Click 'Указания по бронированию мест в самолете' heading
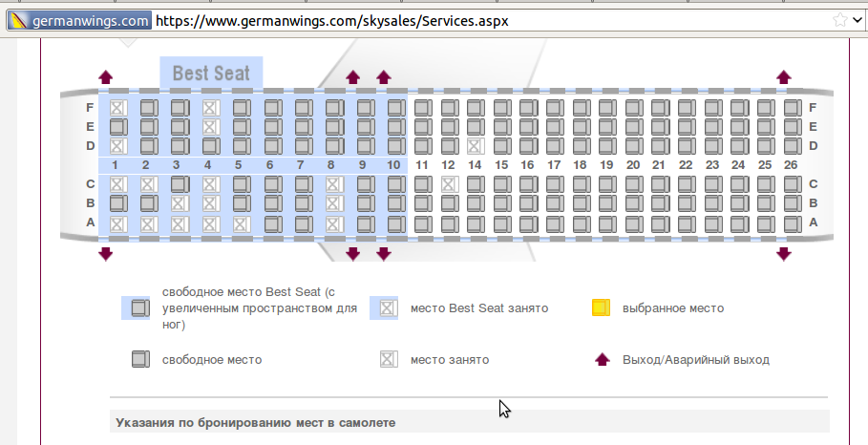 tap(256, 423)
